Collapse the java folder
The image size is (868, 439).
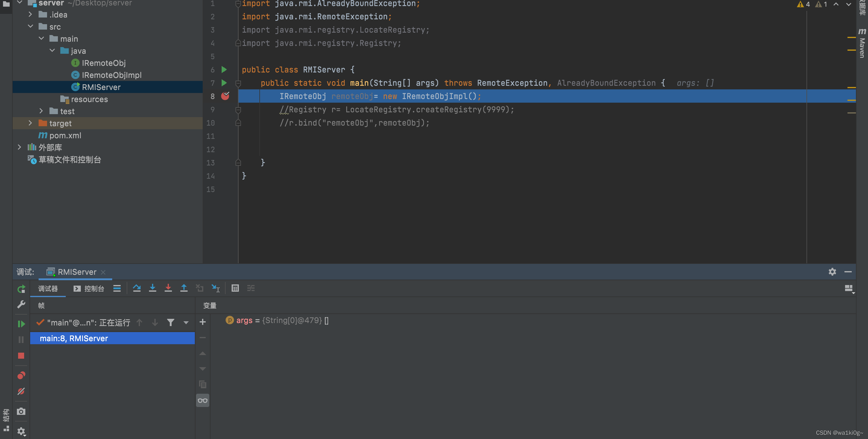52,51
